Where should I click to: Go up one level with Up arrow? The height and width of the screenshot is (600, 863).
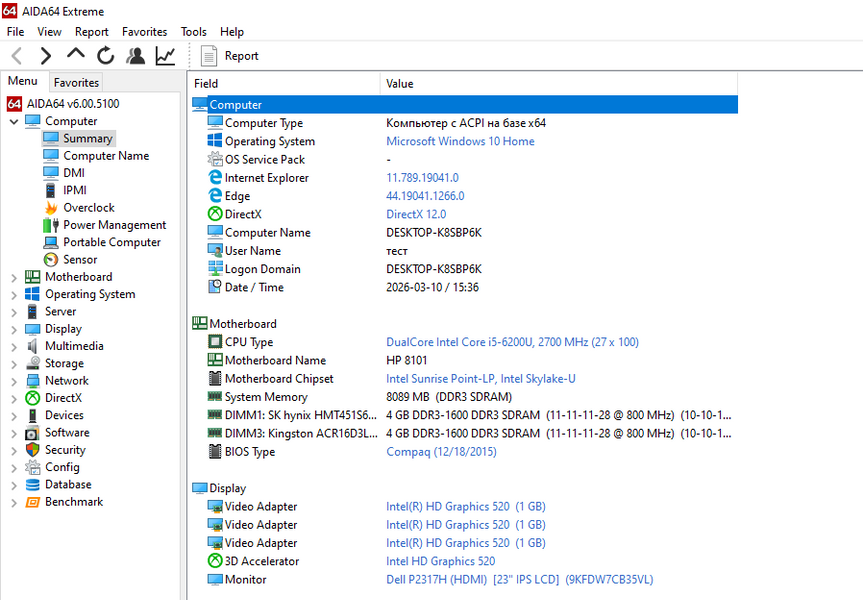[75, 54]
